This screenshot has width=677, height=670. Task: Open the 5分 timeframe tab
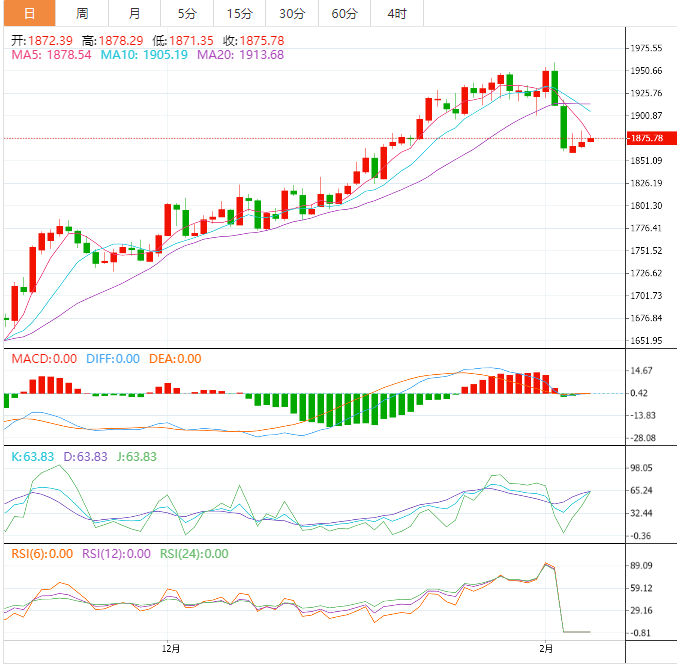tap(187, 13)
